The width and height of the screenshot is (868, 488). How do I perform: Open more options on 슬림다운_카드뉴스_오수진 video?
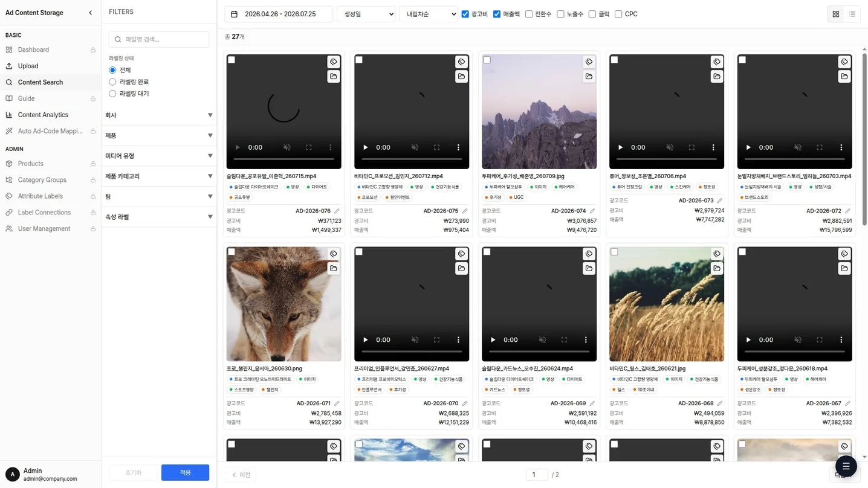click(586, 339)
